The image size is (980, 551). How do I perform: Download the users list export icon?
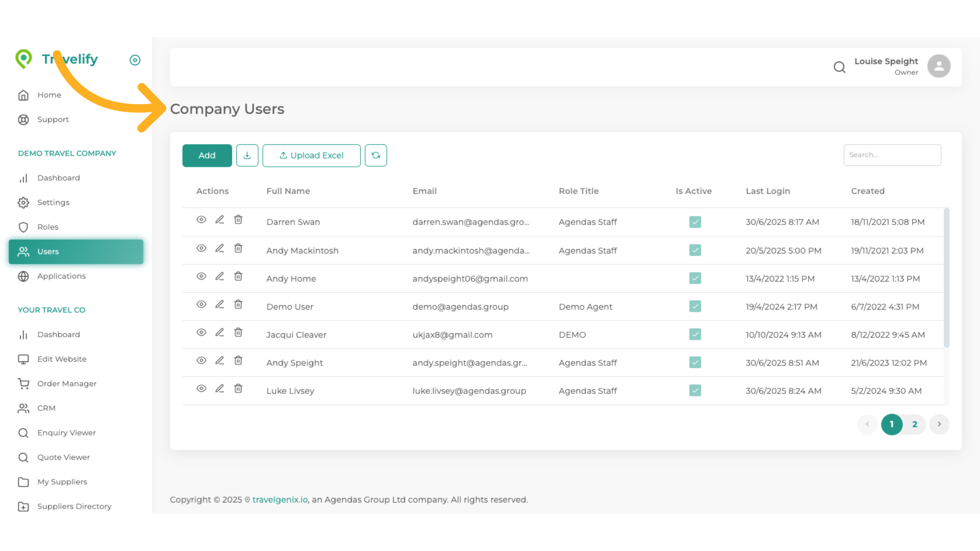coord(247,155)
